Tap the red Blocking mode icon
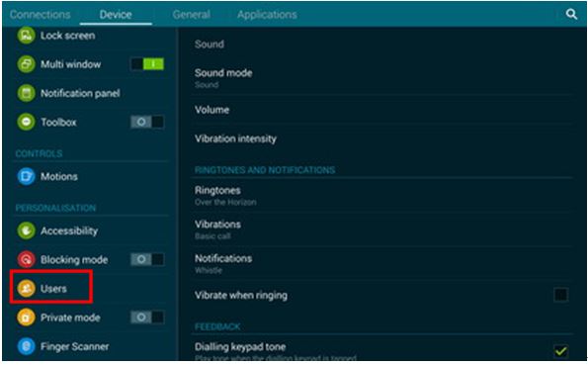The height and width of the screenshot is (365, 588). (x=26, y=259)
